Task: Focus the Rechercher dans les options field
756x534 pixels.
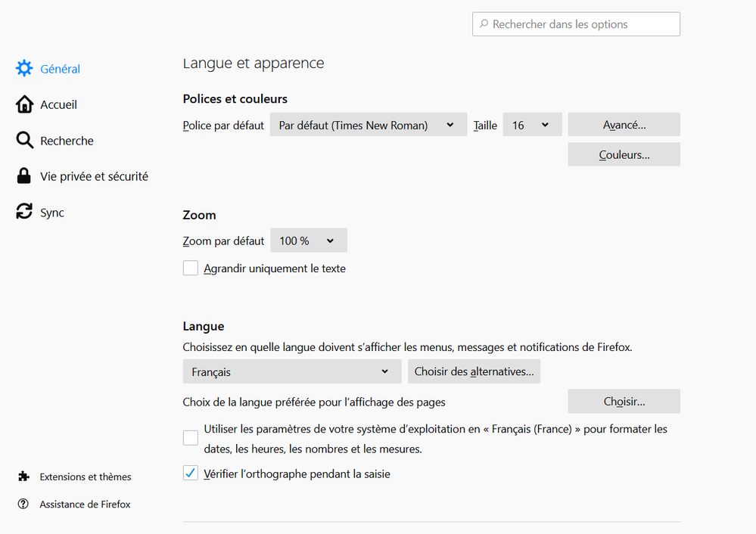Action: [583, 24]
